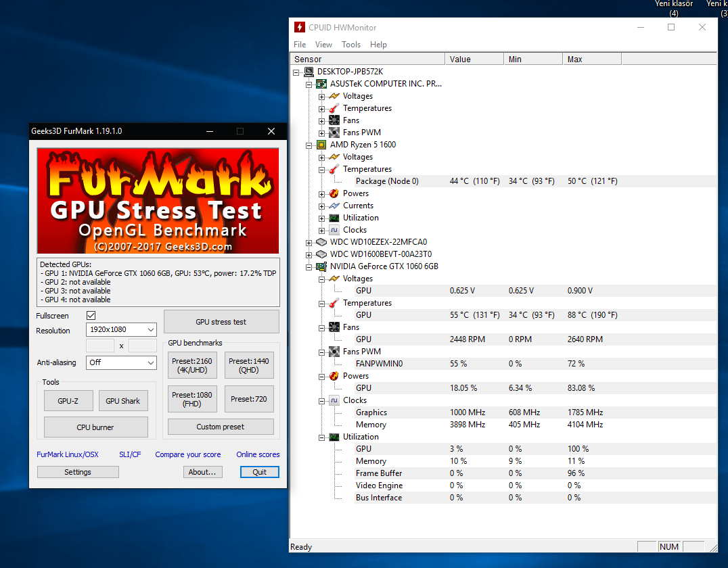Collapse the NVIDIA GeForce GTX 1060 6GB node
The width and height of the screenshot is (728, 568).
(x=309, y=267)
